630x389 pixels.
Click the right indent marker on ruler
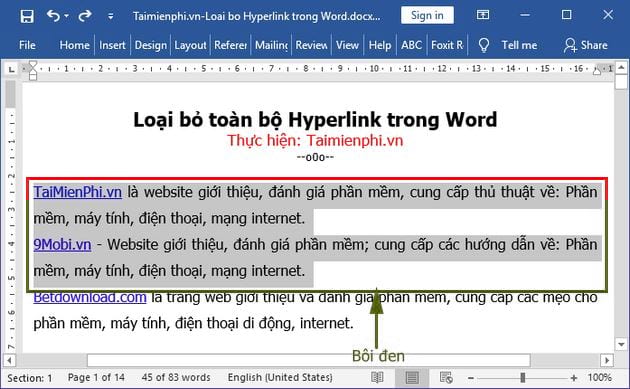tap(597, 71)
